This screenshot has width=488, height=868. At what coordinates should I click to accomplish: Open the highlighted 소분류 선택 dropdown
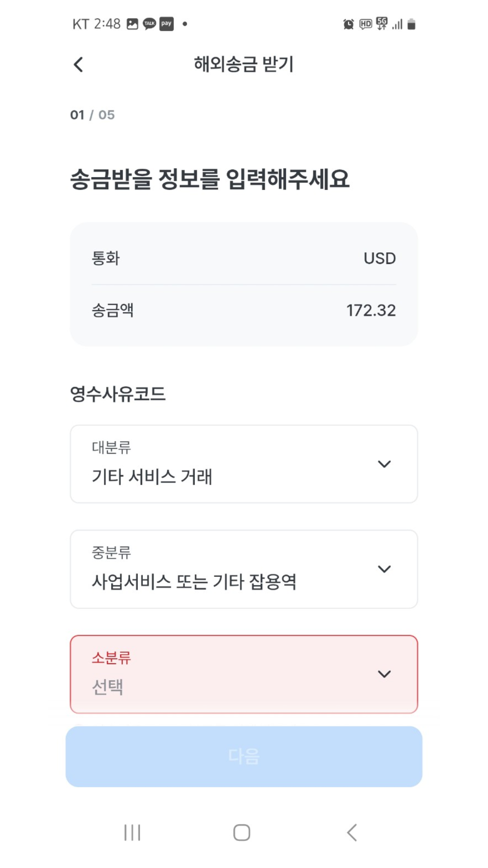(244, 674)
